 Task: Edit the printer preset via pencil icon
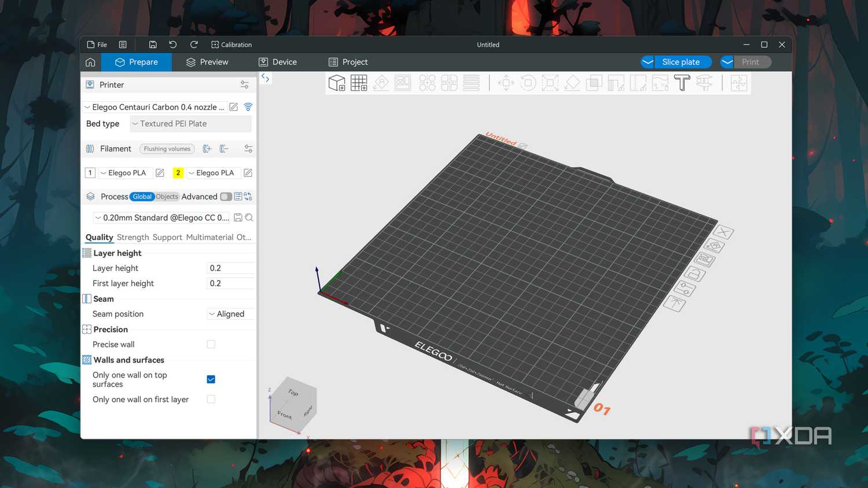[234, 107]
